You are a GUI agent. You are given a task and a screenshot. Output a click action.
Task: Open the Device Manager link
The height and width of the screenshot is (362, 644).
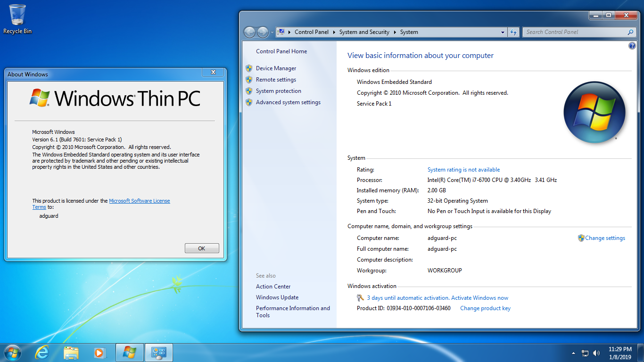[x=276, y=68]
